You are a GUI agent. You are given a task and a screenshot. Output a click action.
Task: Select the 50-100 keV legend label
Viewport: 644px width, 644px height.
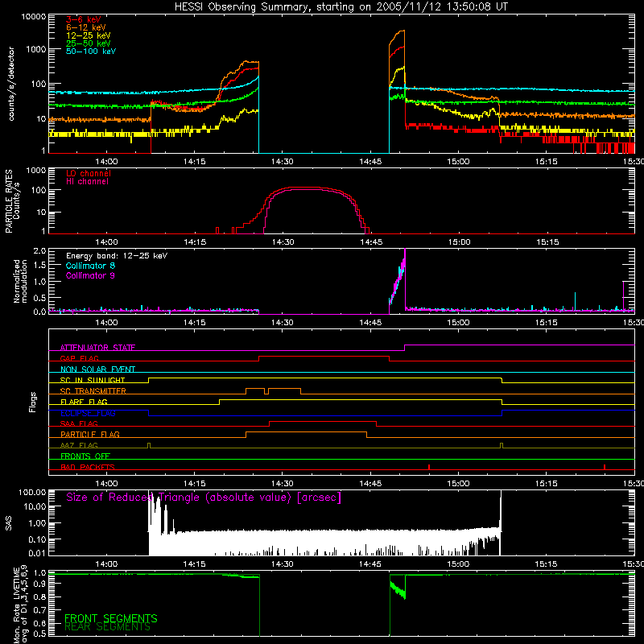tap(91, 52)
